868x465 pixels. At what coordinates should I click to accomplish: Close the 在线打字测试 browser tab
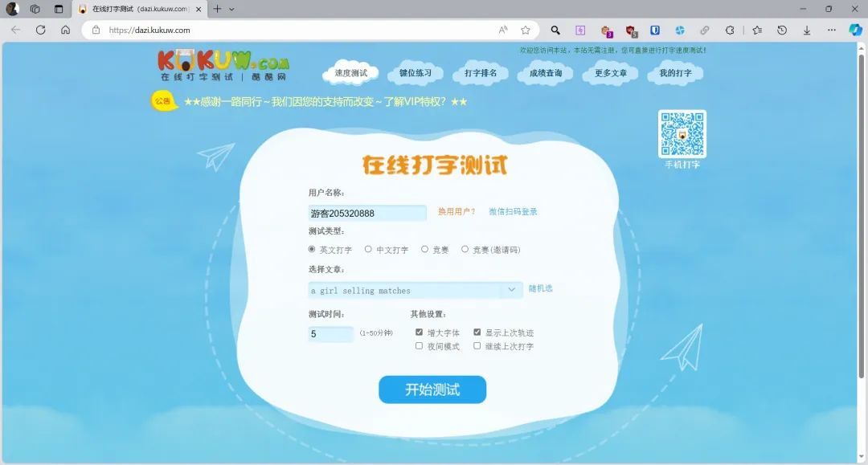tap(199, 9)
